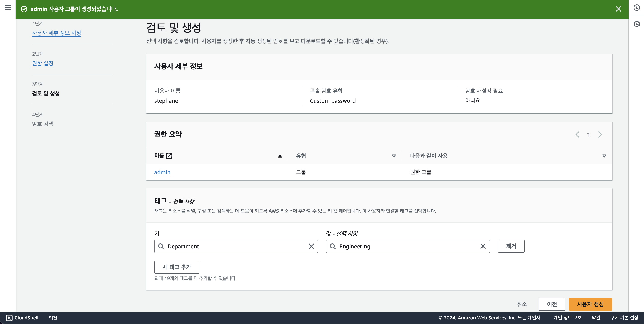Go to step 2 권한 설정
Screen dimensions: 644x324
pos(43,63)
